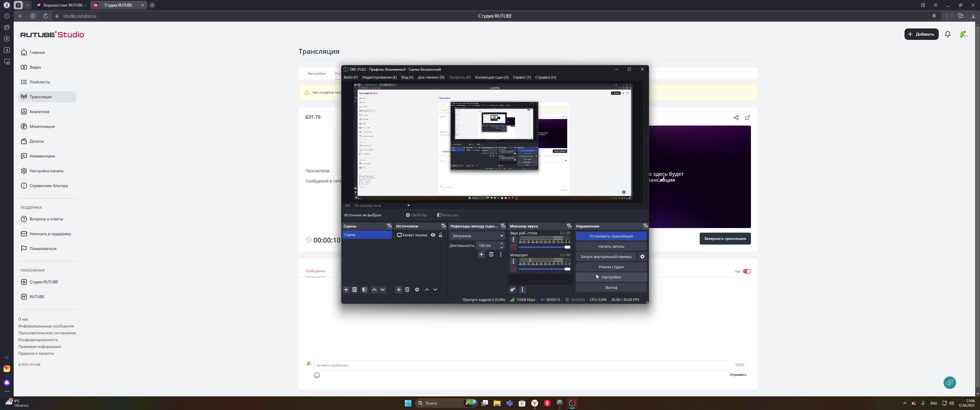
Task: Add transition plus icon in Переходы panel
Action: pos(481,255)
